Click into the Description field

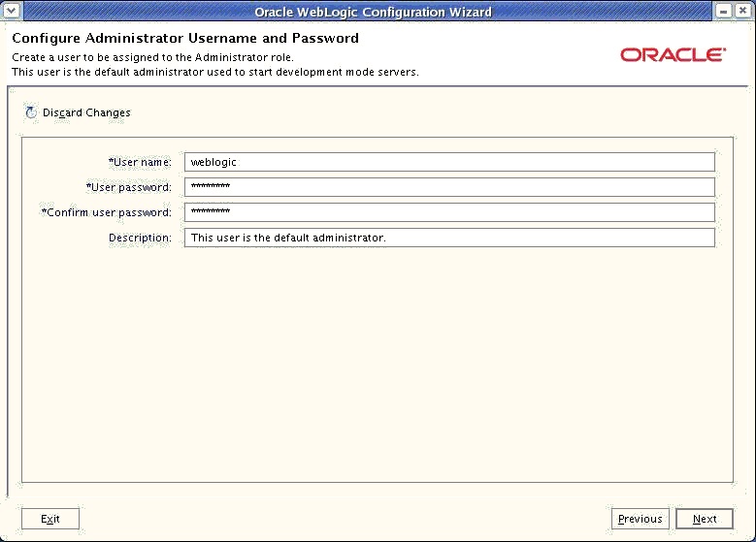pyautogui.click(x=449, y=238)
